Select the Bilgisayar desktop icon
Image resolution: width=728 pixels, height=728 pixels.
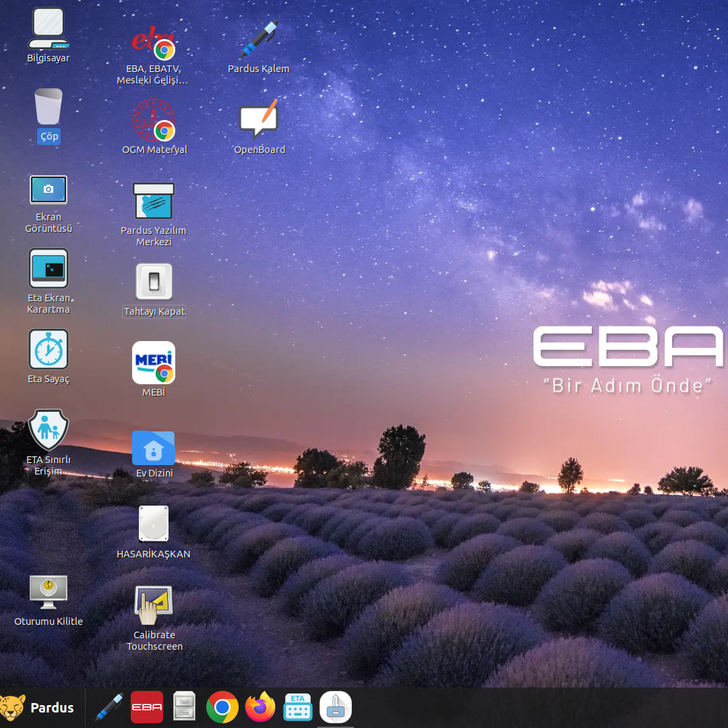click(49, 30)
